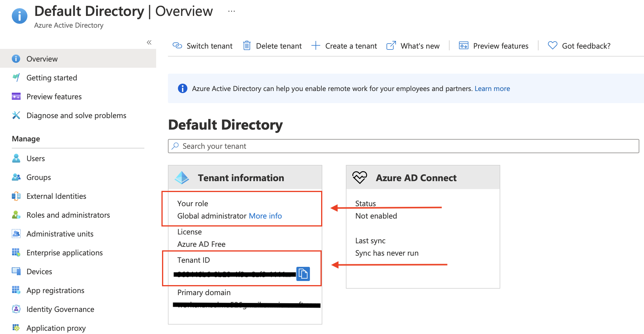
Task: Click the Tenant information header
Action: click(x=241, y=178)
